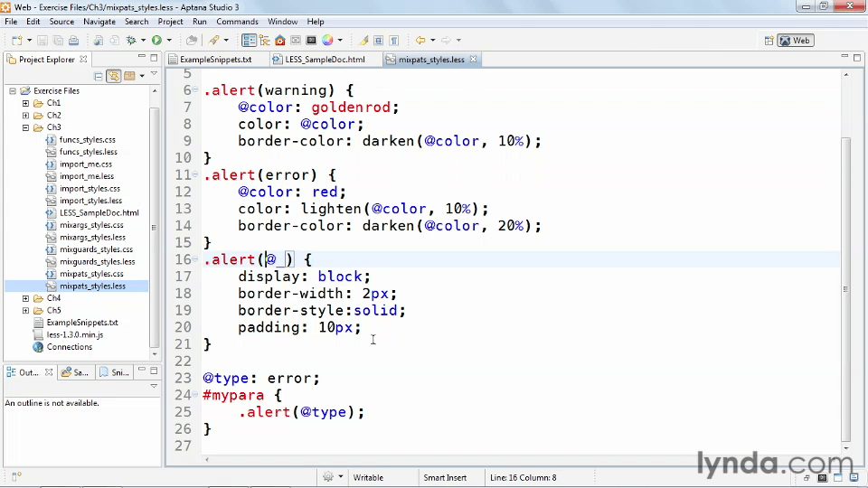Click the Back navigation arrow
The image size is (868, 488).
point(420,41)
